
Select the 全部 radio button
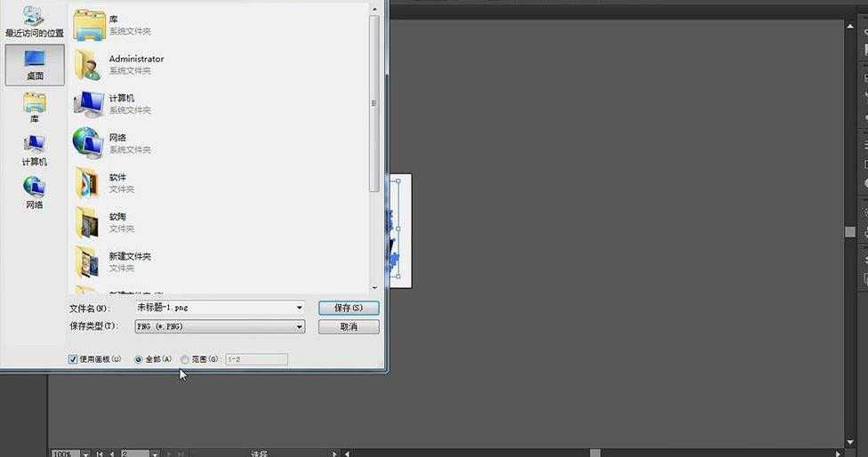click(x=138, y=359)
